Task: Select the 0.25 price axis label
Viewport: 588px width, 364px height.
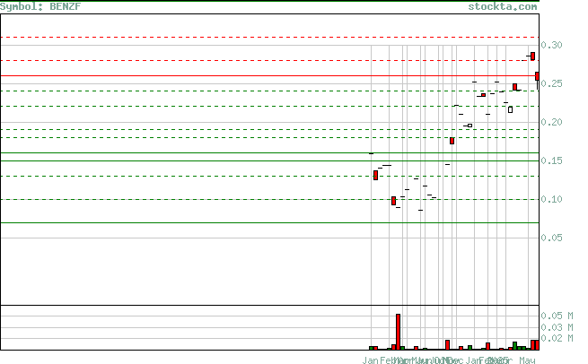Action: click(551, 83)
